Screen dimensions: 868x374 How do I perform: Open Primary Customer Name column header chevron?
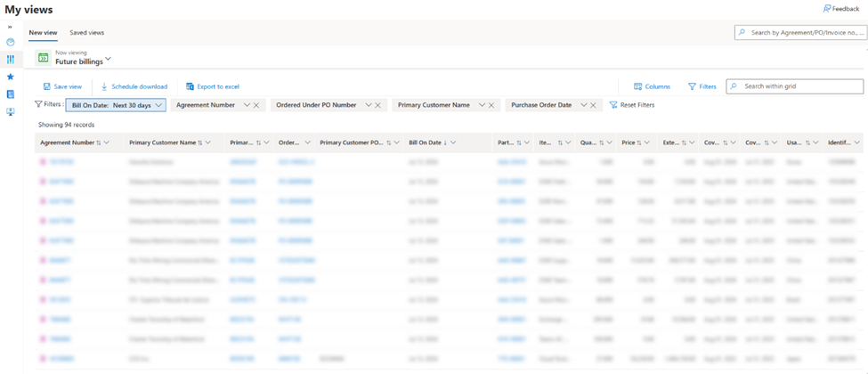[x=207, y=142]
